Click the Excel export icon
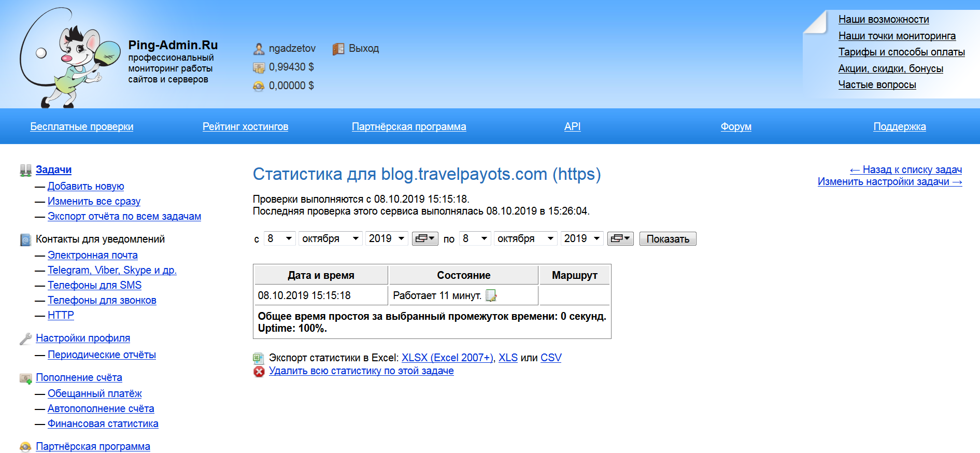Viewport: 980px width, 453px height. (x=259, y=358)
